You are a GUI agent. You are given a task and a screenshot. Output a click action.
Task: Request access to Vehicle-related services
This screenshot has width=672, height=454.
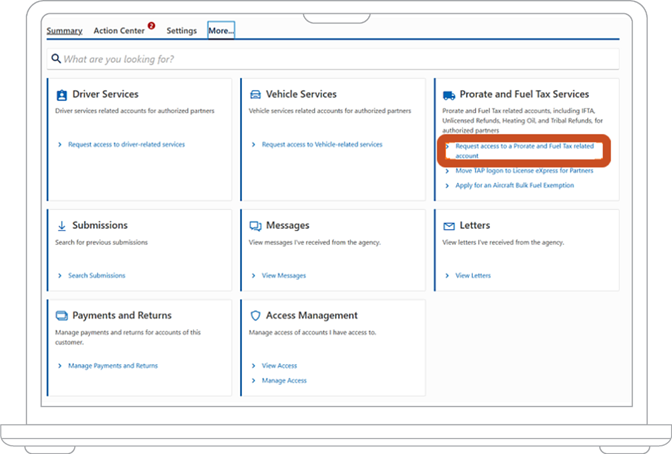click(x=322, y=144)
